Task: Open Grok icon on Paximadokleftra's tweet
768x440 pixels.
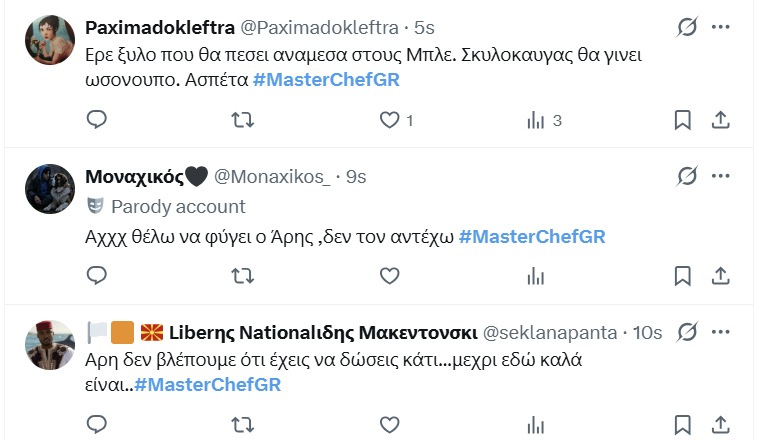Action: 686,27
